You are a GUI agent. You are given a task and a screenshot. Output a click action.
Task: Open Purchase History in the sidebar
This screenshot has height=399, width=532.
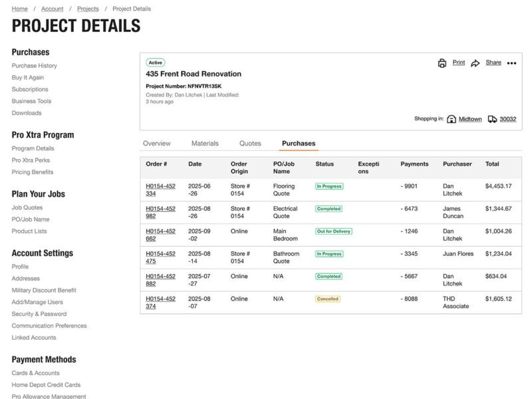click(35, 65)
